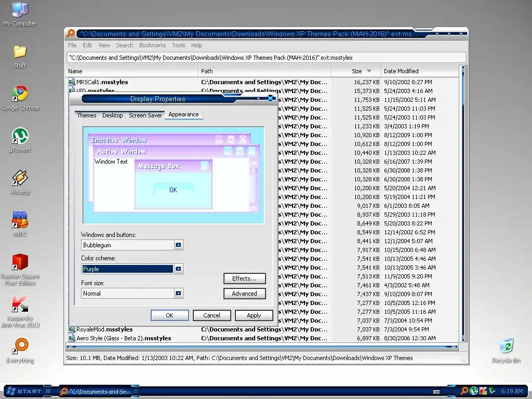Viewport: 532px width, 399px height.
Task: Click the Size column sort arrow
Action: pos(369,71)
